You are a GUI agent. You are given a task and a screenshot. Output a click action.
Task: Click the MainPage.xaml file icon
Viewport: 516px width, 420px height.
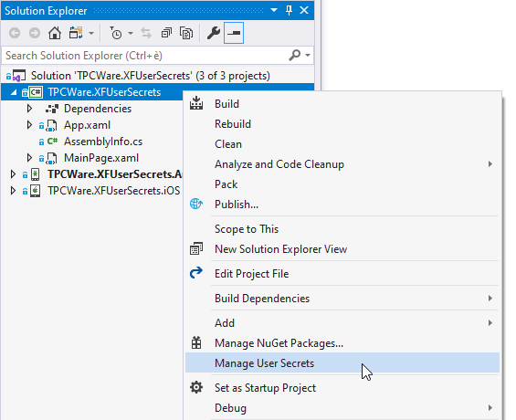point(51,158)
